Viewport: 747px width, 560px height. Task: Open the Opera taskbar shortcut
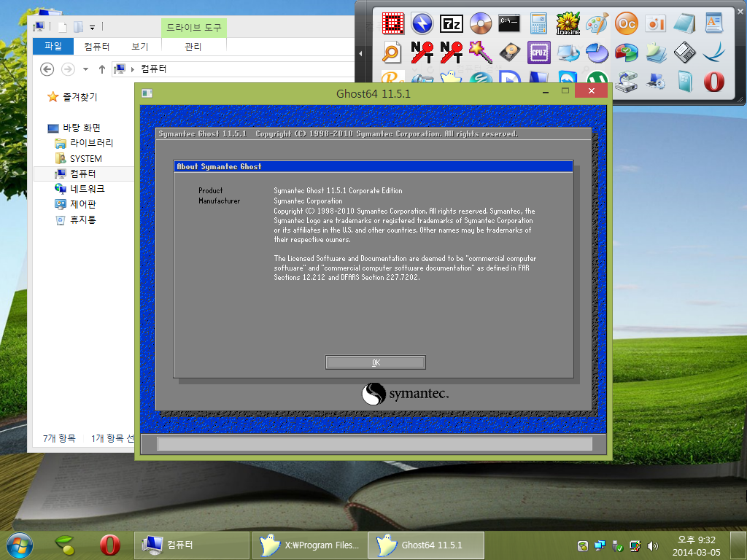[x=110, y=545]
